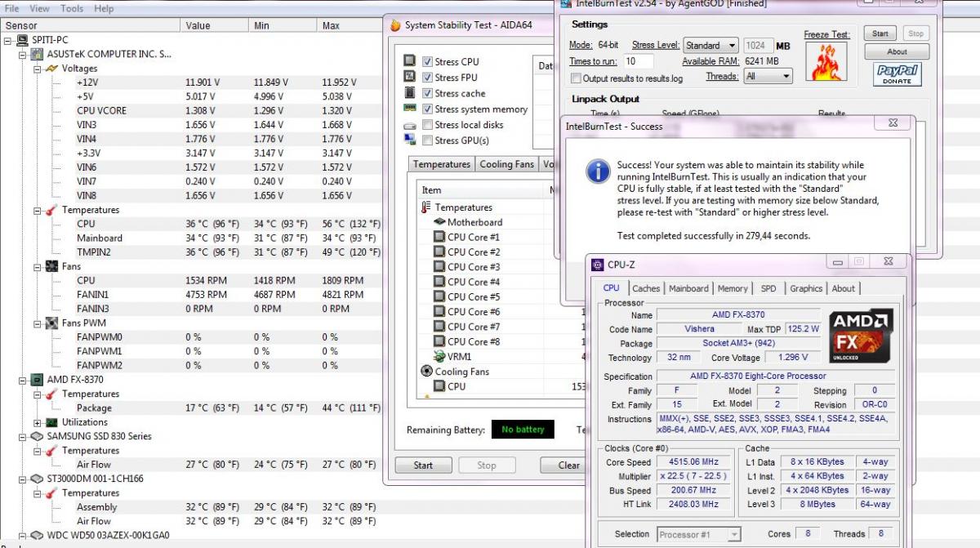
Task: Click the Cooling Fans icon in AIDA64's Item list
Action: 426,371
